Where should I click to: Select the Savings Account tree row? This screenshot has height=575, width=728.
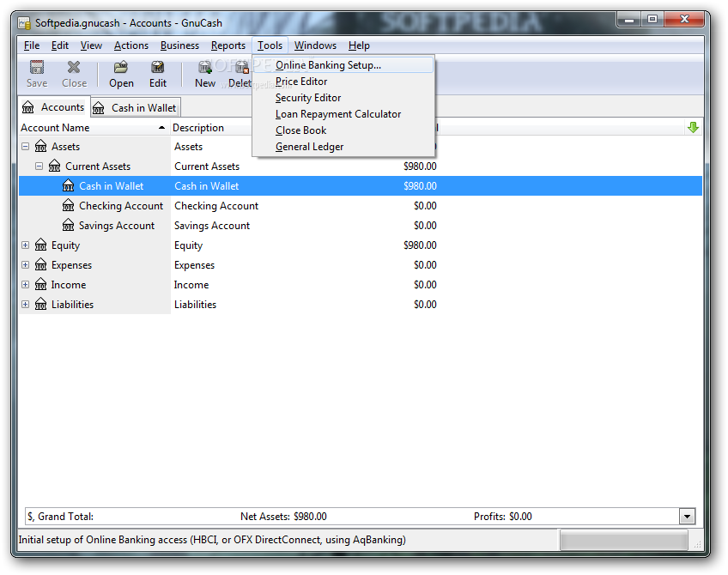tap(361, 226)
